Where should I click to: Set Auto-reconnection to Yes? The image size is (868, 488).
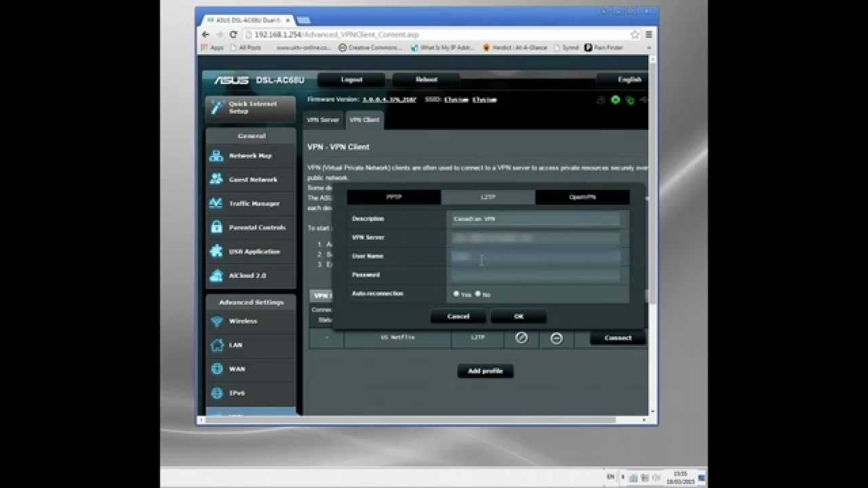tap(456, 294)
